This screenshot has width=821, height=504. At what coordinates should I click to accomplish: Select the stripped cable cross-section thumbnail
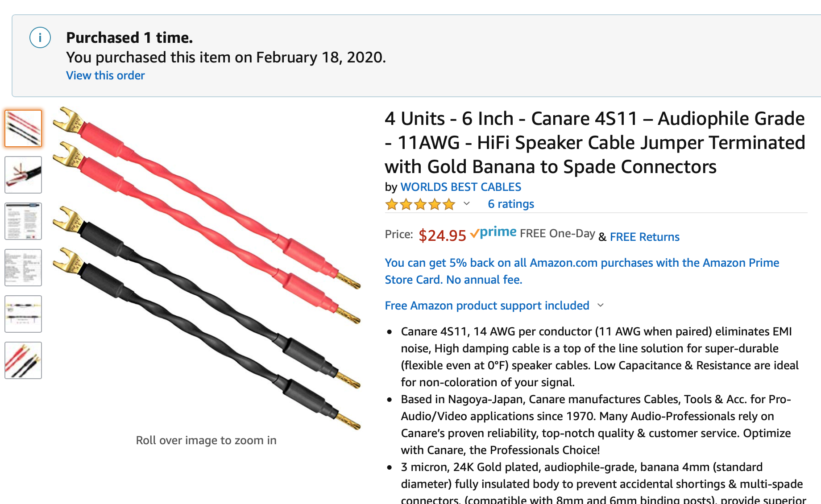(23, 175)
